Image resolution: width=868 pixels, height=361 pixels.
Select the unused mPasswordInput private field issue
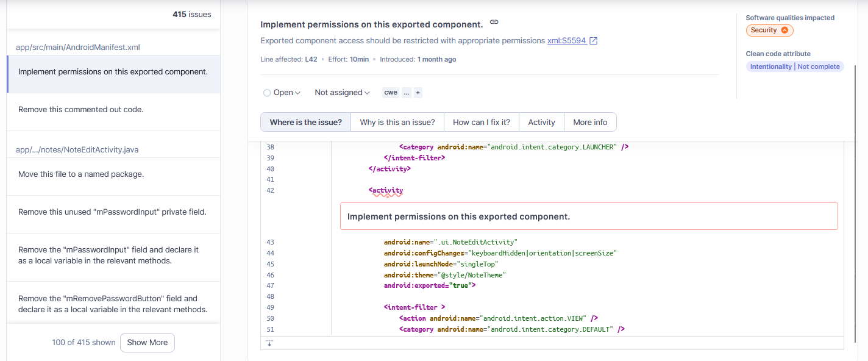coord(112,212)
